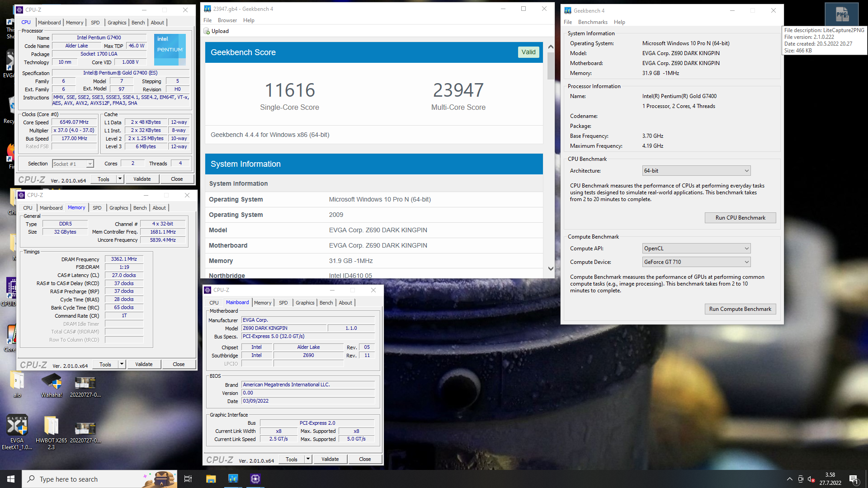Click the Bus Specs PCI-Express 5.0 field
The image size is (868, 488).
[x=308, y=336]
